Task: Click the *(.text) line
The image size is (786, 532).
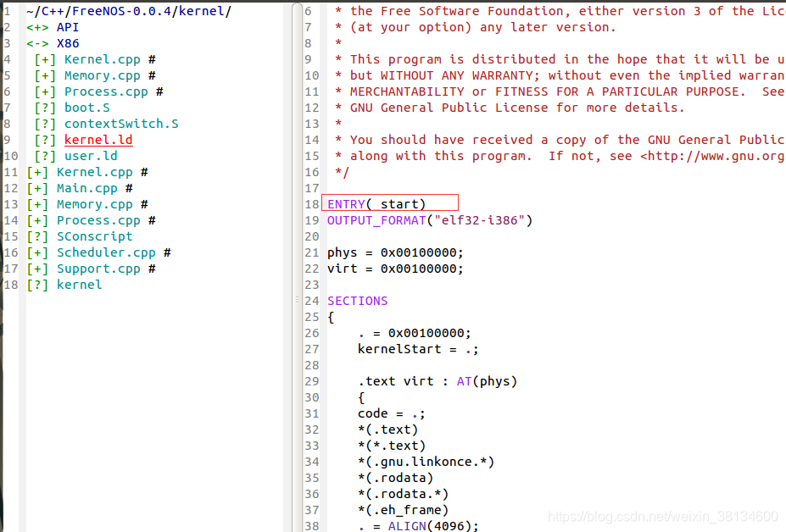Action: coord(388,429)
